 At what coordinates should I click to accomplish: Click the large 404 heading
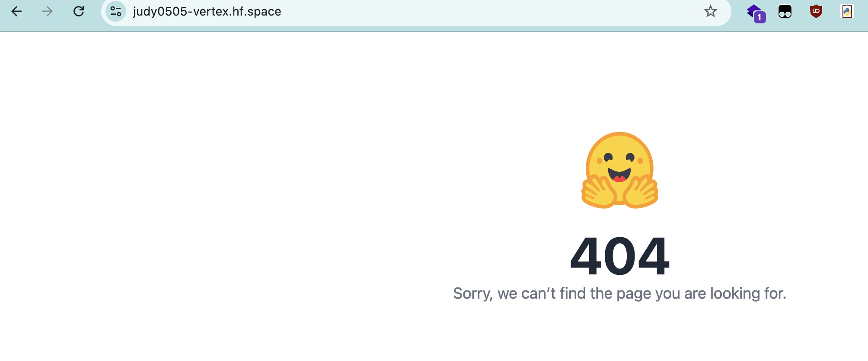[620, 256]
